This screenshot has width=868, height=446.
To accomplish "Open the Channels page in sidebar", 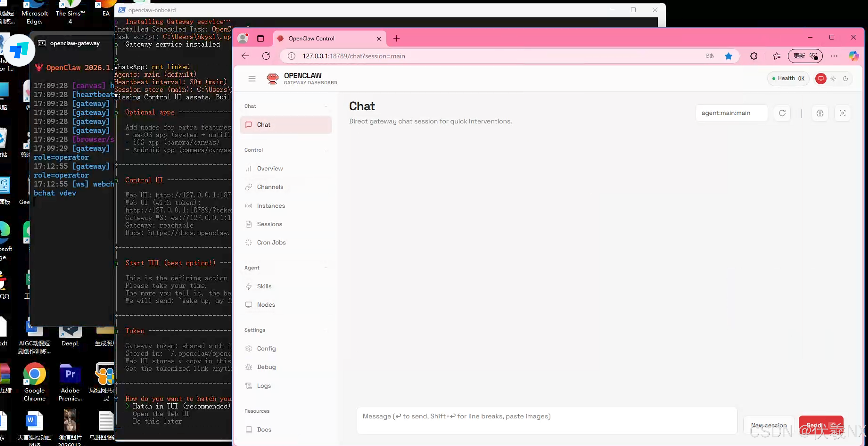I will [270, 187].
